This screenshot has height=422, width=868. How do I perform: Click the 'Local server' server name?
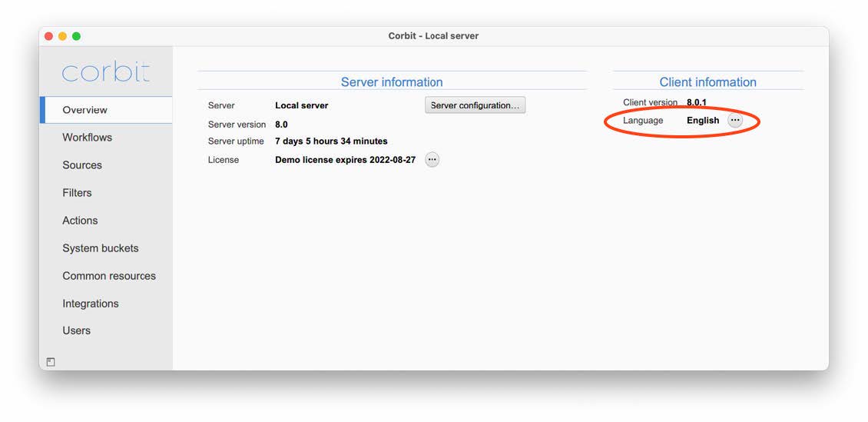click(302, 105)
